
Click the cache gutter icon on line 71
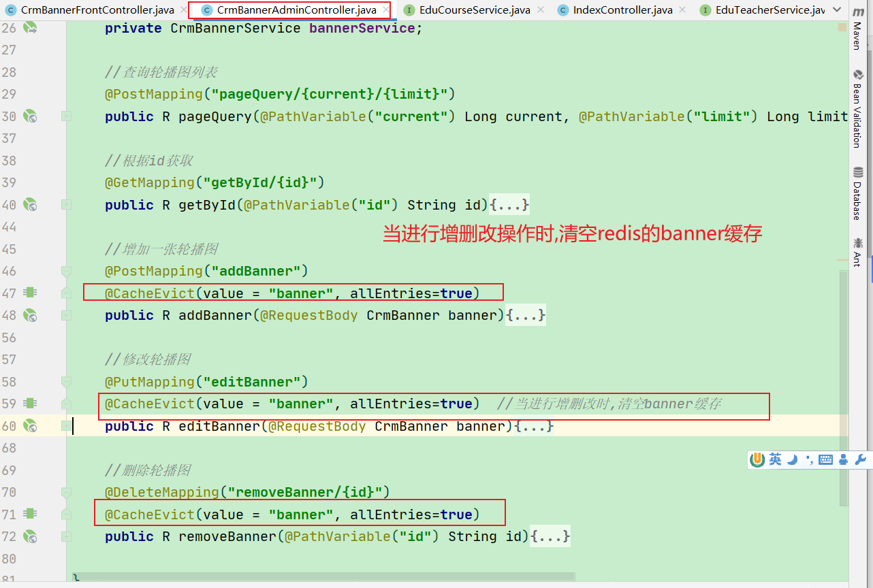[30, 514]
